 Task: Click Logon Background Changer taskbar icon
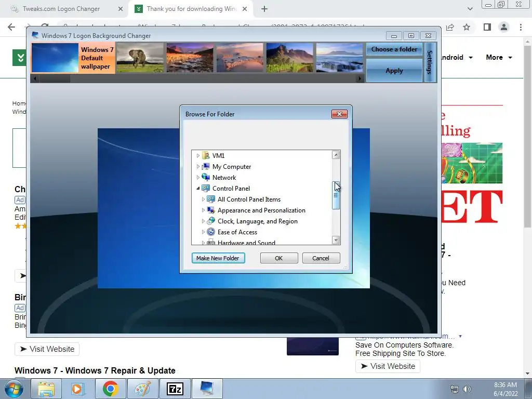(x=207, y=389)
